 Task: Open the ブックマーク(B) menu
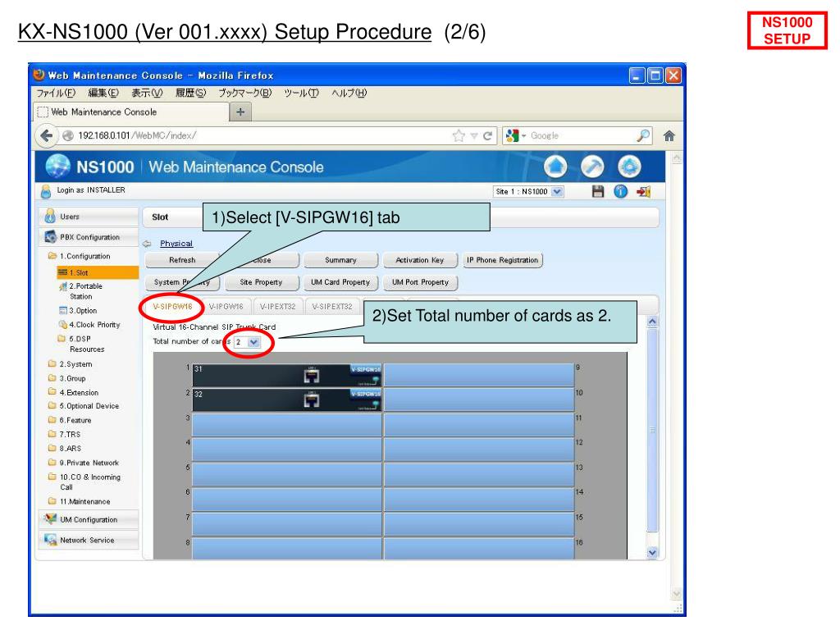[244, 94]
